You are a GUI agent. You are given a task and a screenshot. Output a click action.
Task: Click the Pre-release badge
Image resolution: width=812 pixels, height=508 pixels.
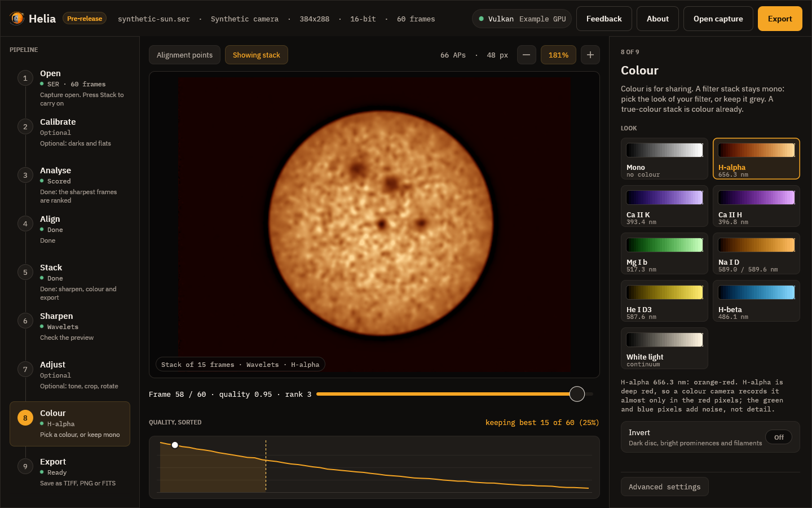(85, 19)
